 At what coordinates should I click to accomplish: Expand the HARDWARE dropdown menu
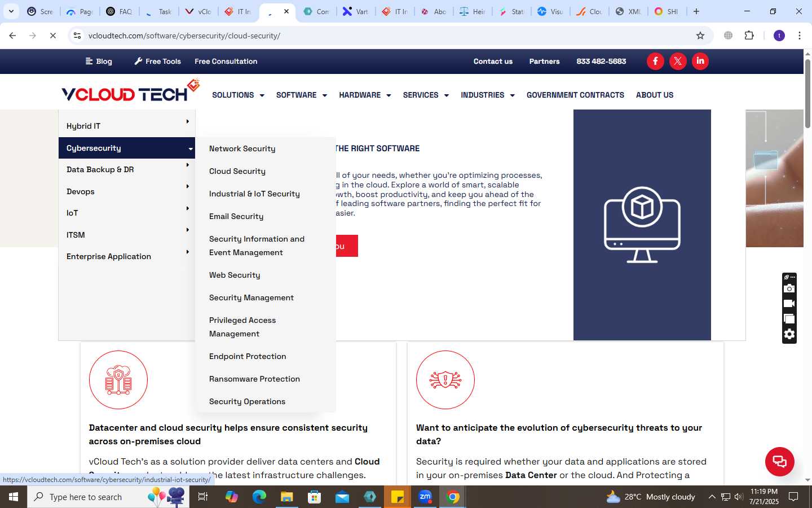(x=365, y=95)
